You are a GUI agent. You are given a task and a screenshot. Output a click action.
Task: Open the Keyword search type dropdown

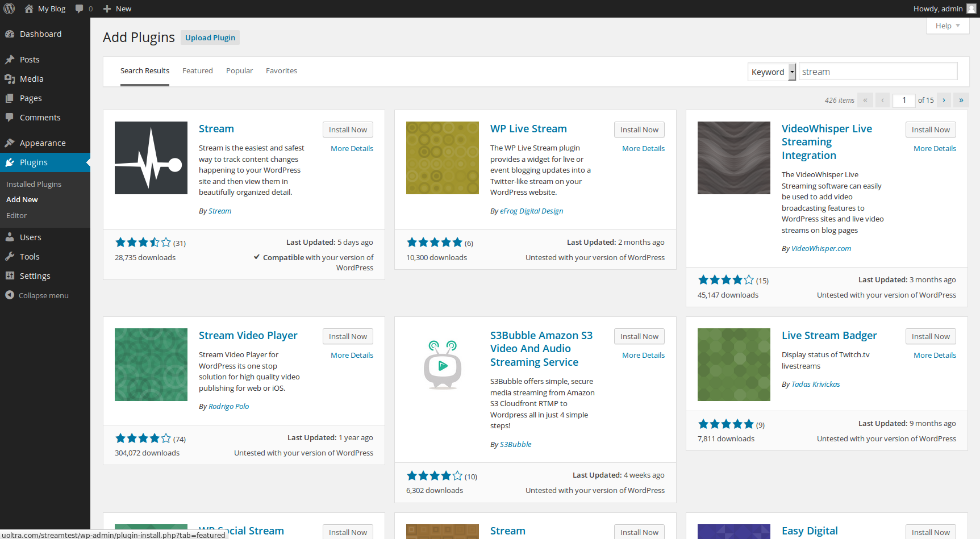pos(772,72)
